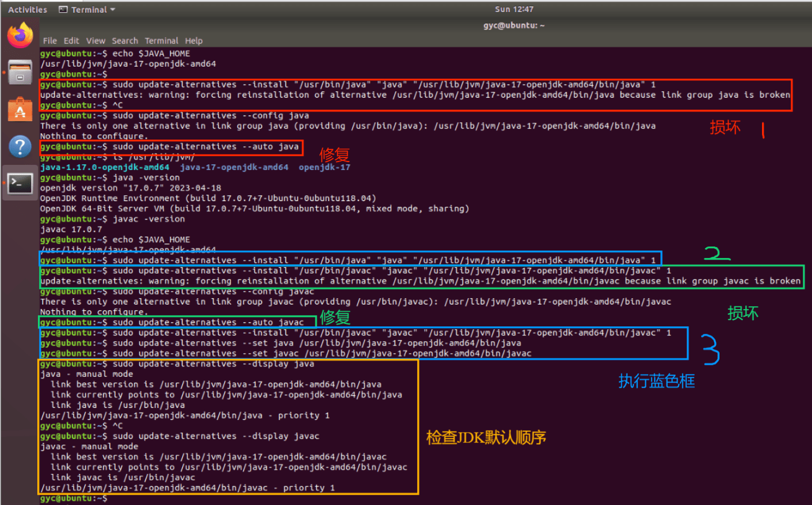Screen dimensions: 812x505
Task: Open the Files file-cabinet icon in the dock
Action: [19, 71]
